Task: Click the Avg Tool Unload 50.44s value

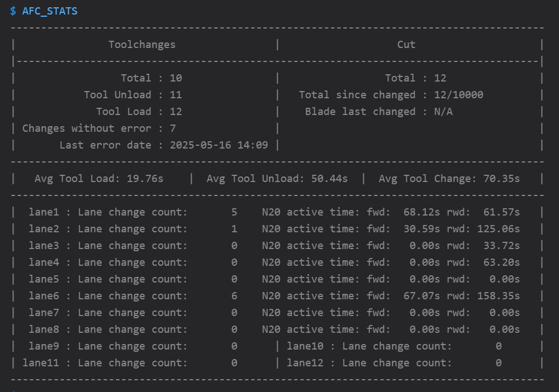Action: [x=329, y=179]
